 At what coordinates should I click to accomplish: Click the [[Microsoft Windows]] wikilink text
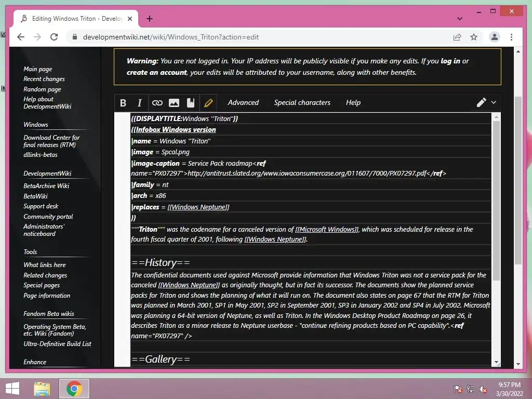point(327,229)
